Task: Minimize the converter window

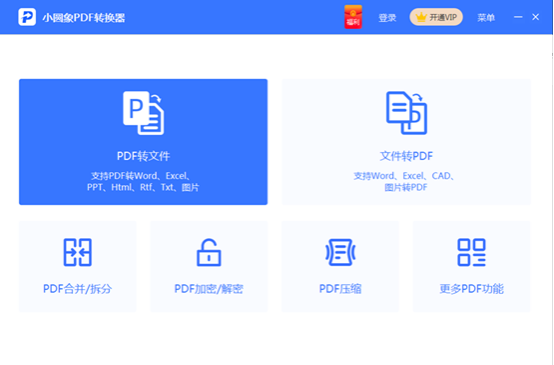Action: point(518,17)
